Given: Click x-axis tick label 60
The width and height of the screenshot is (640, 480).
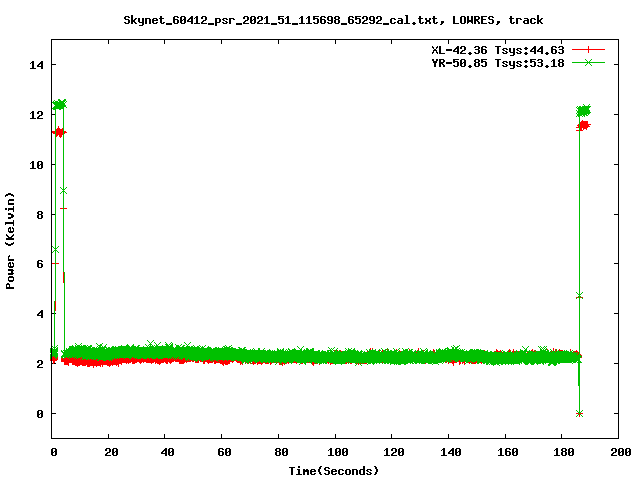Looking at the screenshot, I should pos(224,452).
